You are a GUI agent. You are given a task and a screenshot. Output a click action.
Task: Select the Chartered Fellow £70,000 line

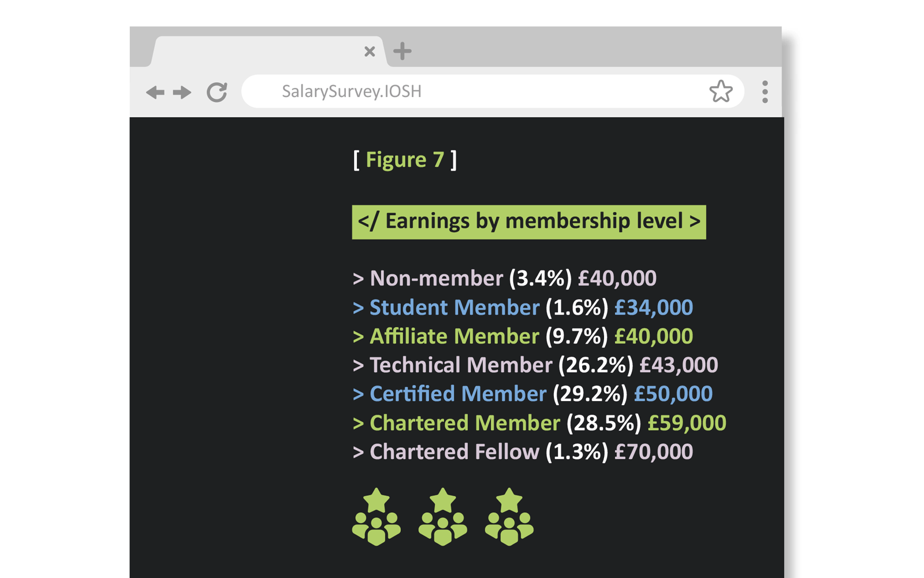pos(523,452)
